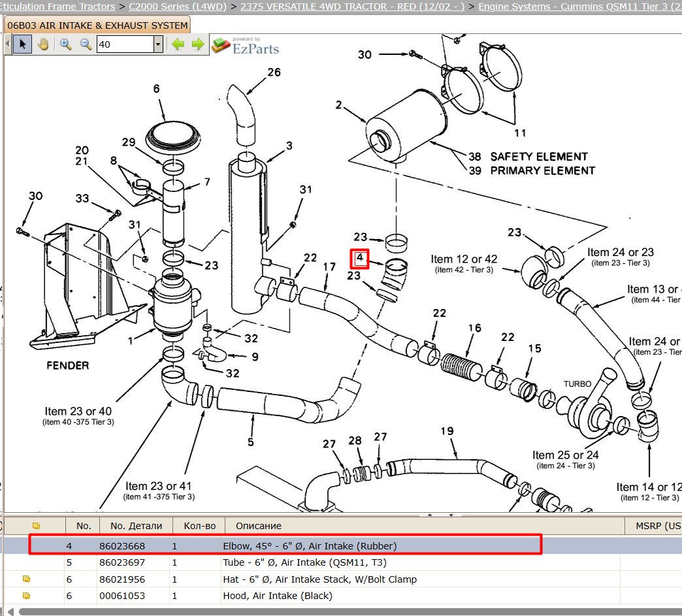Click callout 39 PRIMARY ELEMENT

click(x=475, y=170)
